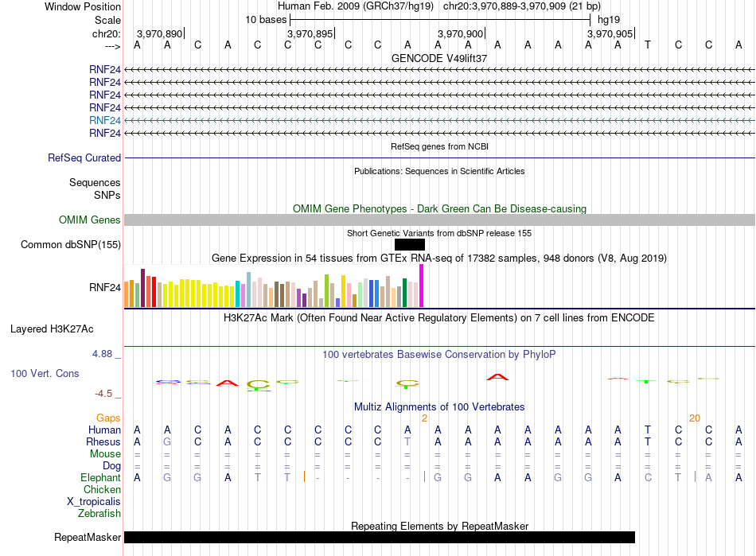Click the GENCODE V49lift37 track title
Image resolution: width=756 pixels, height=556 pixels.
tap(439, 58)
